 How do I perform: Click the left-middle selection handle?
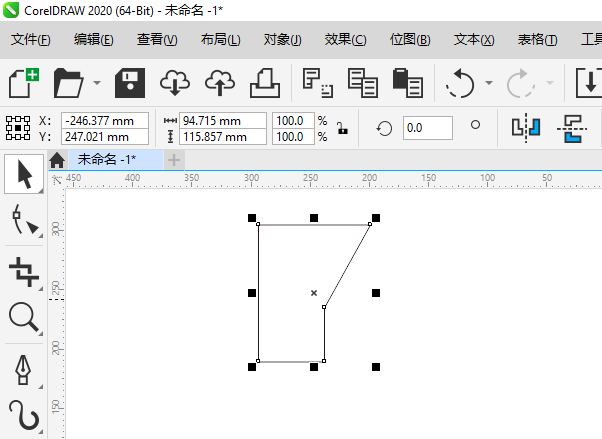[x=252, y=293]
